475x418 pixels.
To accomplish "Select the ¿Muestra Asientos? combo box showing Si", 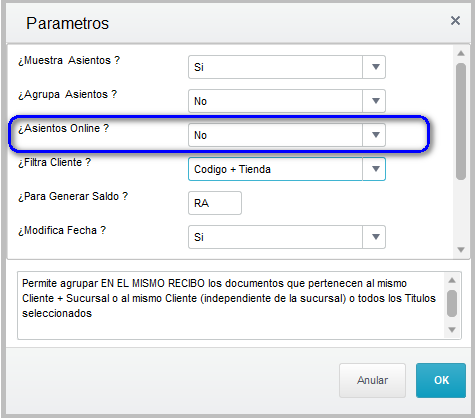I will [x=287, y=67].
